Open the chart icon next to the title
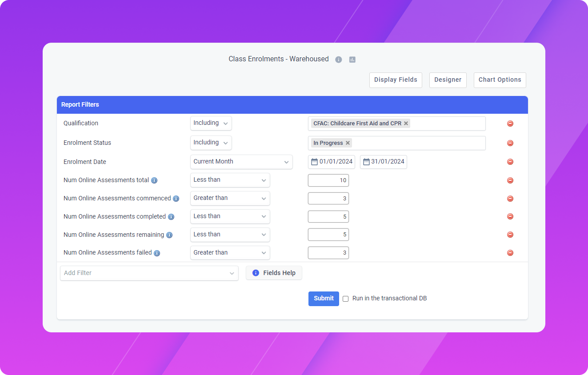588x375 pixels. click(x=352, y=59)
